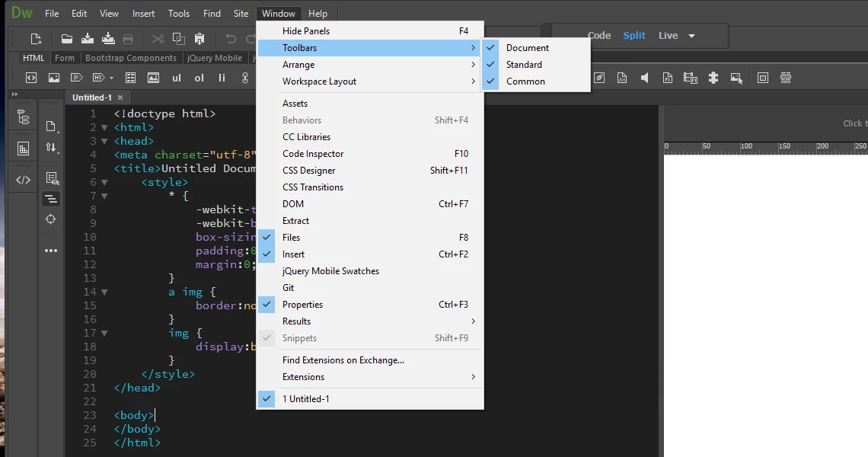Uncheck the Insert panel entry

(370, 254)
